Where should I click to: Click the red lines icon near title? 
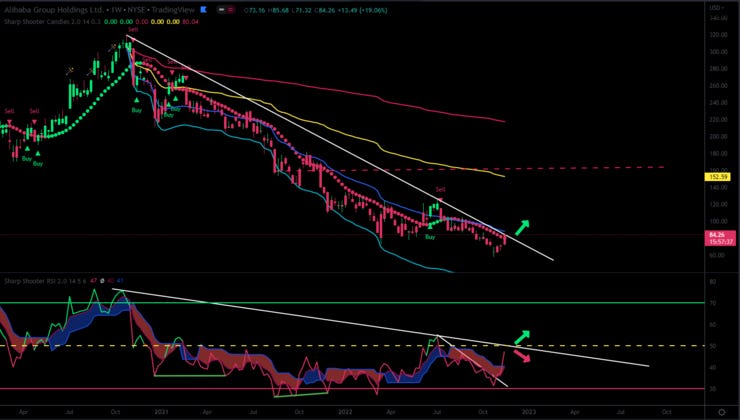(x=230, y=9)
